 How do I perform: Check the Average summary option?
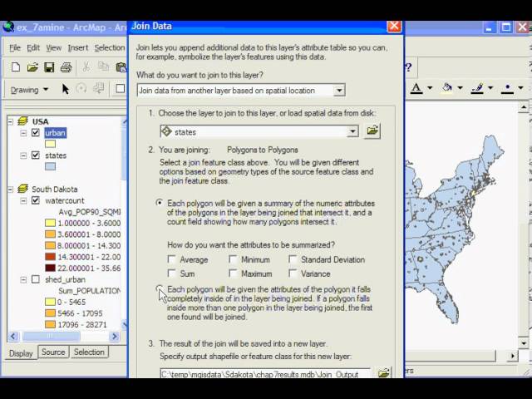tap(172, 259)
